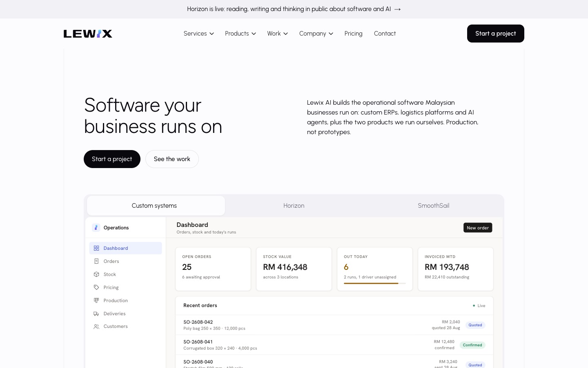This screenshot has width=588, height=368.
Task: Open the Invoiced MTD RM 193,748 card
Action: point(456,269)
